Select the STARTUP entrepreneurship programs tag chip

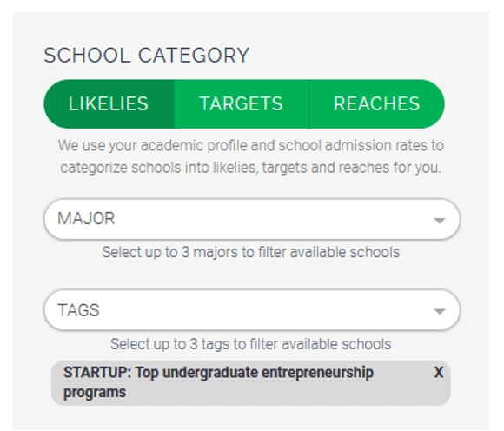(x=251, y=383)
